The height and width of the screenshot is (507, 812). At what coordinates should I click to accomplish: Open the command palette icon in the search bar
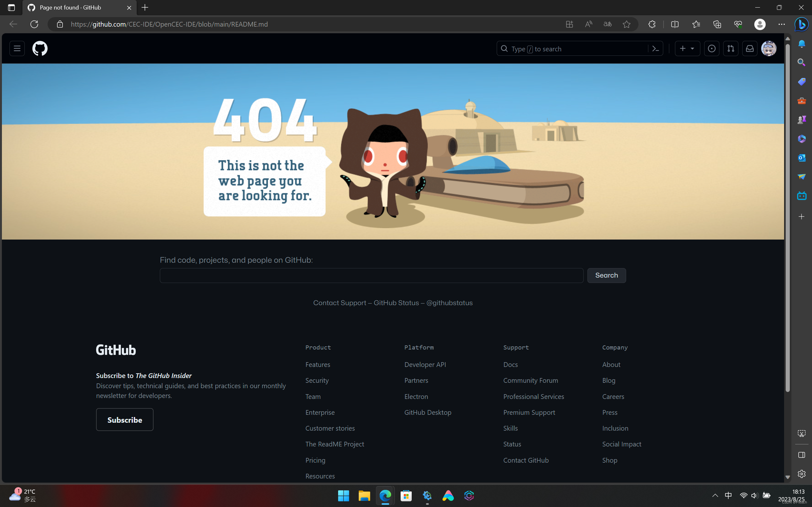(656, 48)
